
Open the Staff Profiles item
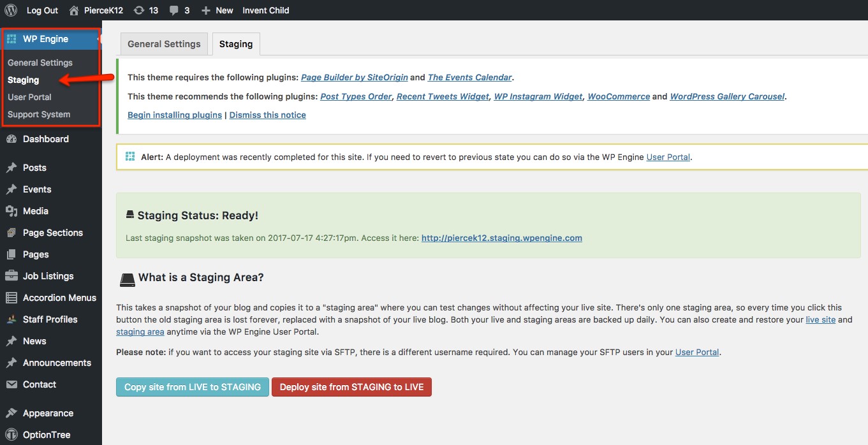(x=51, y=319)
